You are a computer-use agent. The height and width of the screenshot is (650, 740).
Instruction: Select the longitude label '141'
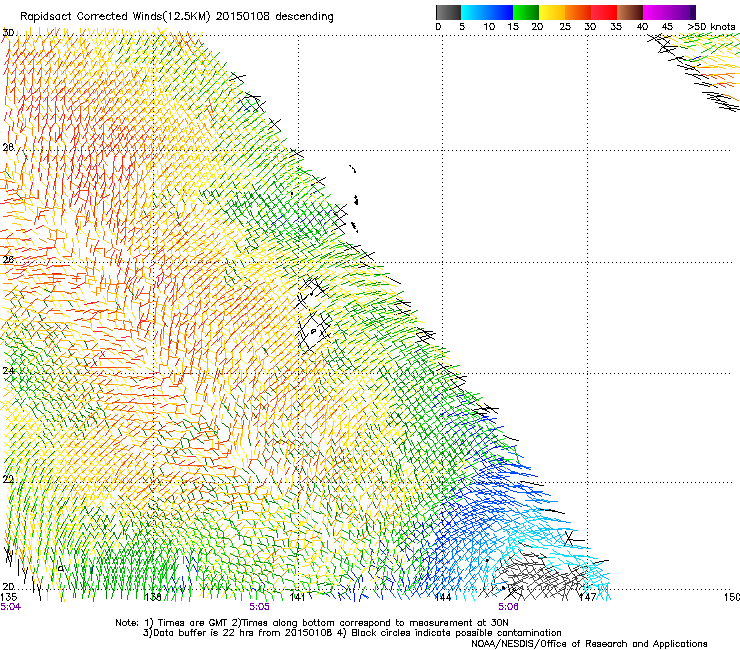click(x=297, y=597)
